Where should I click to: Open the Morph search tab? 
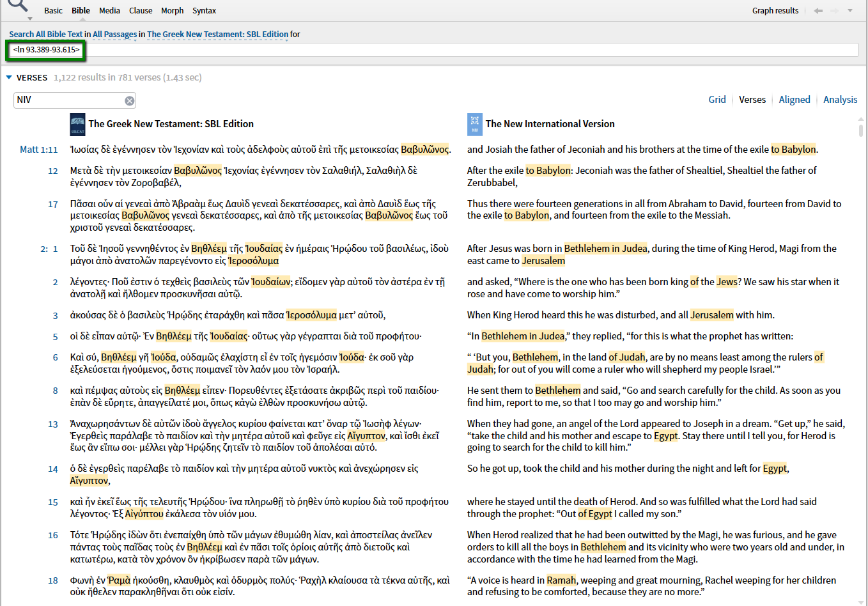172,11
